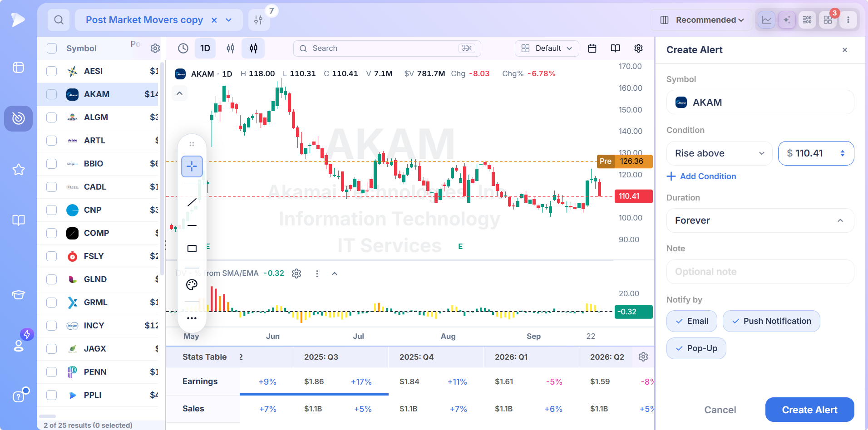Open the calendar date picker icon
This screenshot has height=430, width=868.
(x=592, y=48)
